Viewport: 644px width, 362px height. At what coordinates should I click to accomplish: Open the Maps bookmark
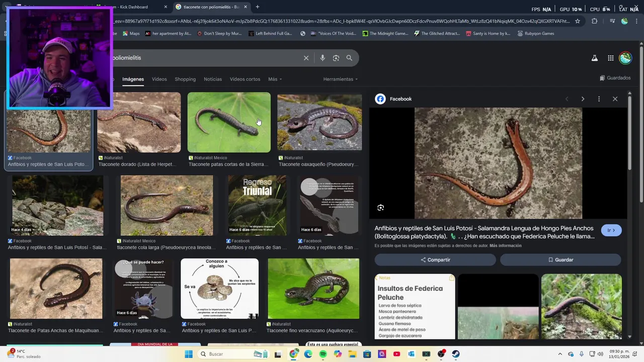[x=130, y=34]
